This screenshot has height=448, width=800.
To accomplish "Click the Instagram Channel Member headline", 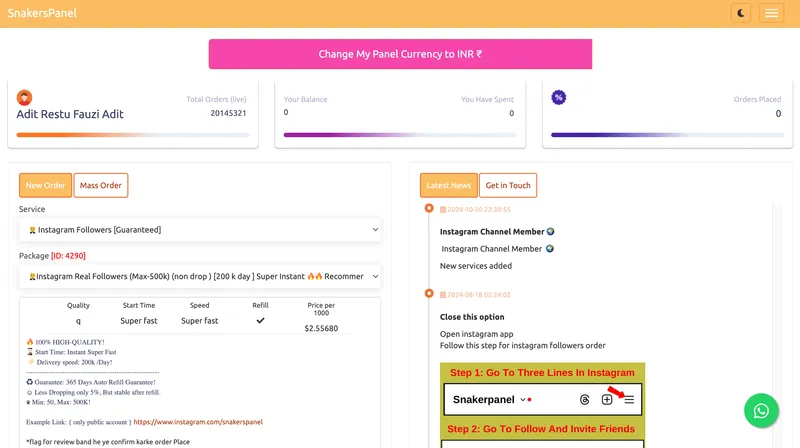I will point(497,232).
